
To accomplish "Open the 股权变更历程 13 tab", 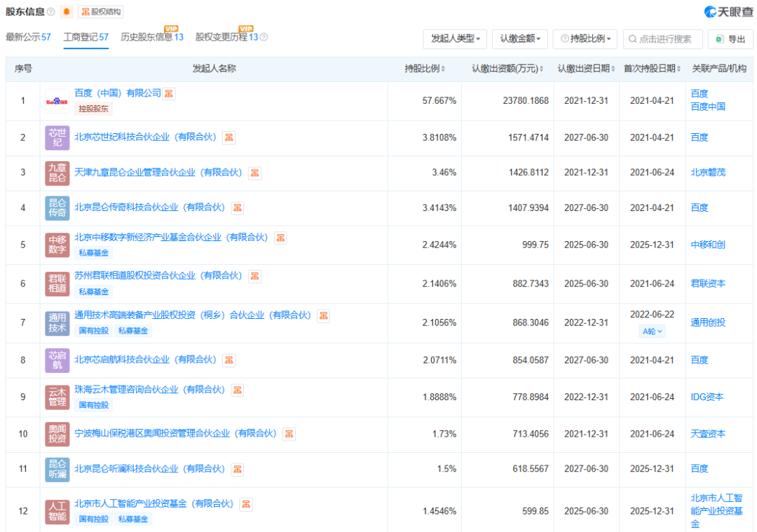I will click(227, 37).
